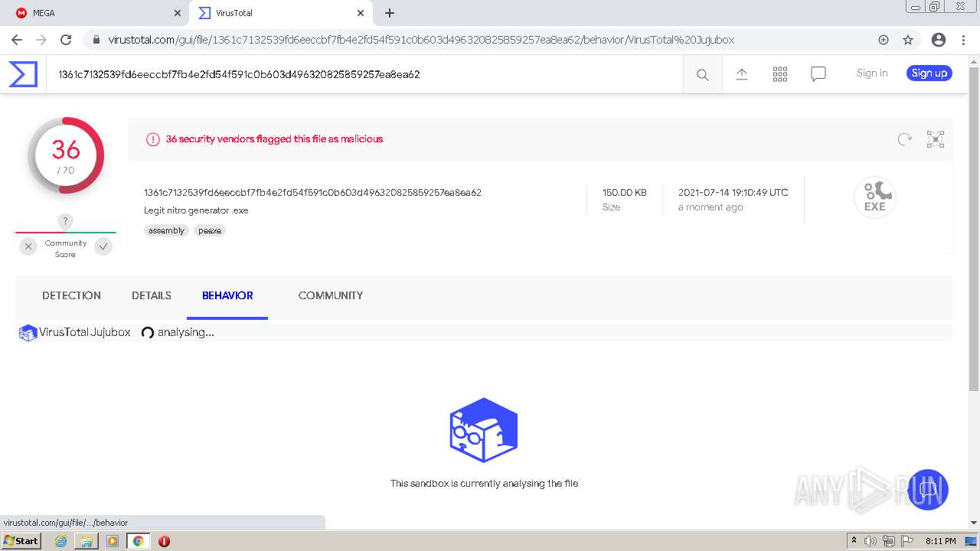Open the Chrome profile avatar
This screenshot has width=980, height=551.
click(939, 40)
